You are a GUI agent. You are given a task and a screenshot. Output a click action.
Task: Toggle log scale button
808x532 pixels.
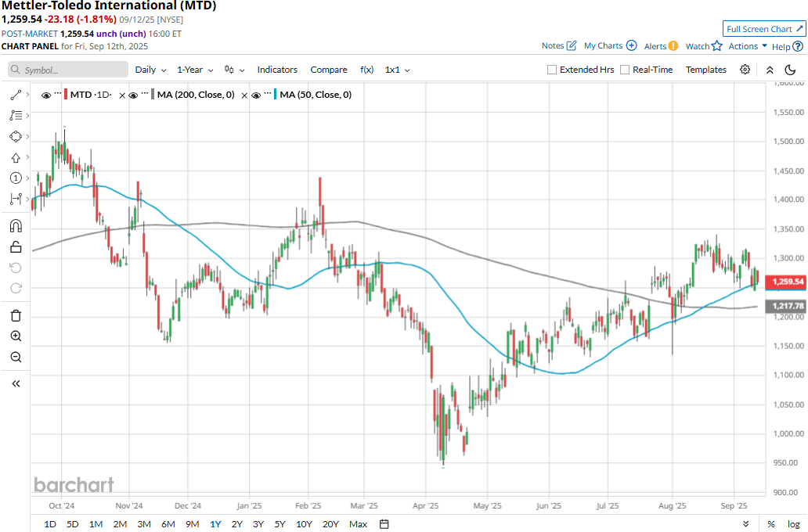pyautogui.click(x=794, y=523)
